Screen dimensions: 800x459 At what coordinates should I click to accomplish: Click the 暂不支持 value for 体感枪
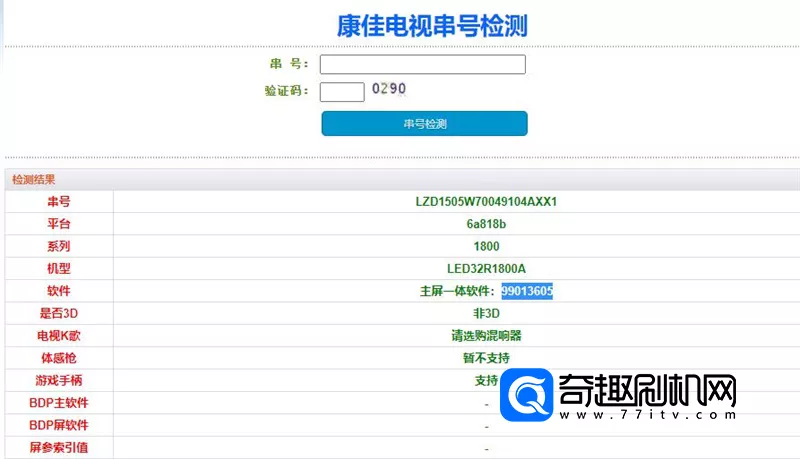pos(486,358)
